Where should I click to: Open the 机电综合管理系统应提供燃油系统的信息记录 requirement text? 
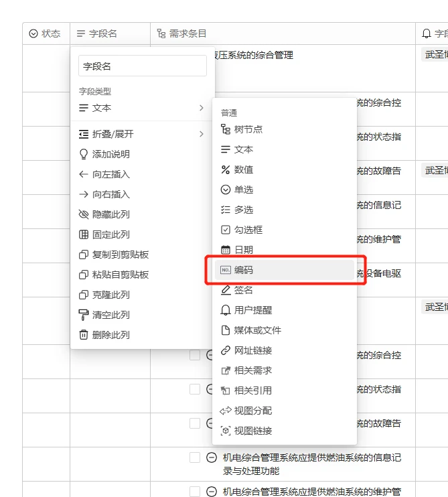[x=312, y=464]
